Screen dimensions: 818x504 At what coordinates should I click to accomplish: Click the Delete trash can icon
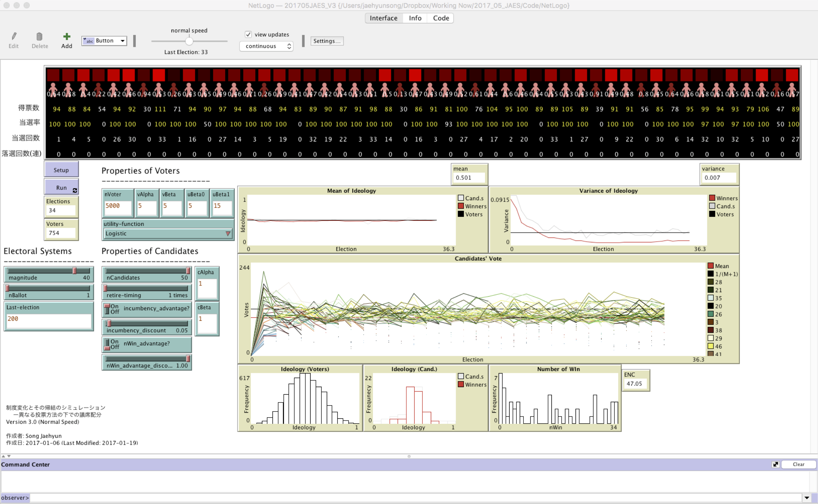point(39,36)
